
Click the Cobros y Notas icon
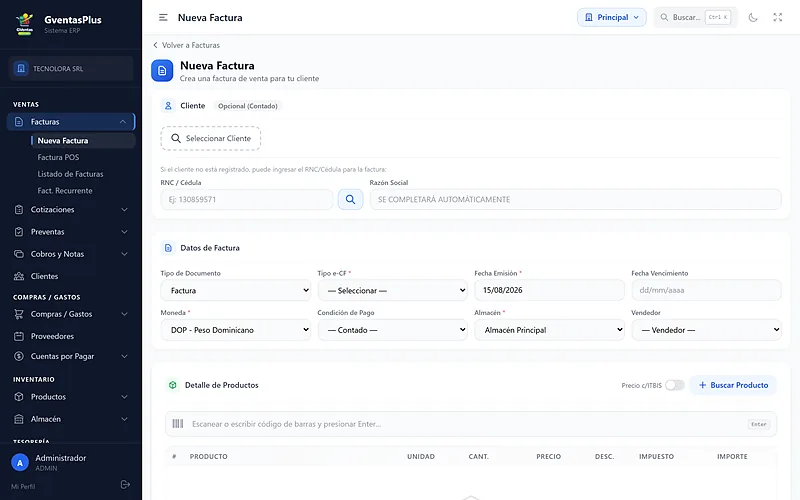(19, 254)
